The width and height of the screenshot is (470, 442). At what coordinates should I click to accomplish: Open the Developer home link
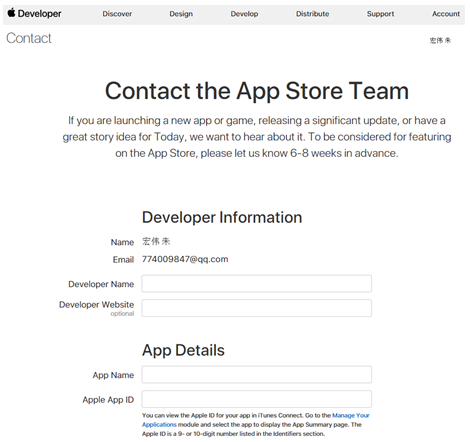pyautogui.click(x=39, y=14)
